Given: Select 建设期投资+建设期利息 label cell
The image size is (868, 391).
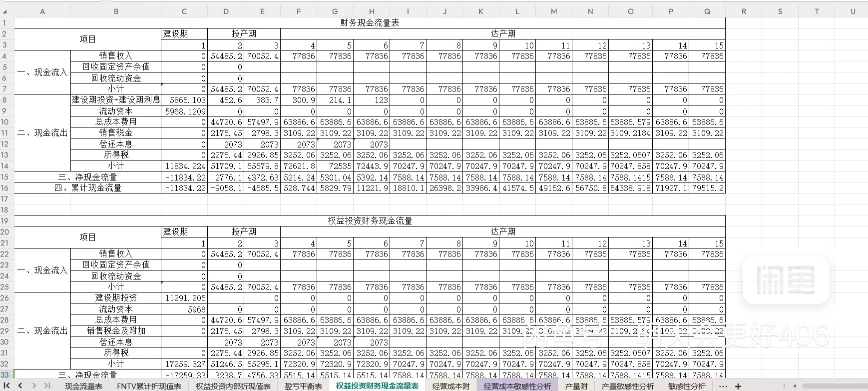Looking at the screenshot, I should (116, 100).
